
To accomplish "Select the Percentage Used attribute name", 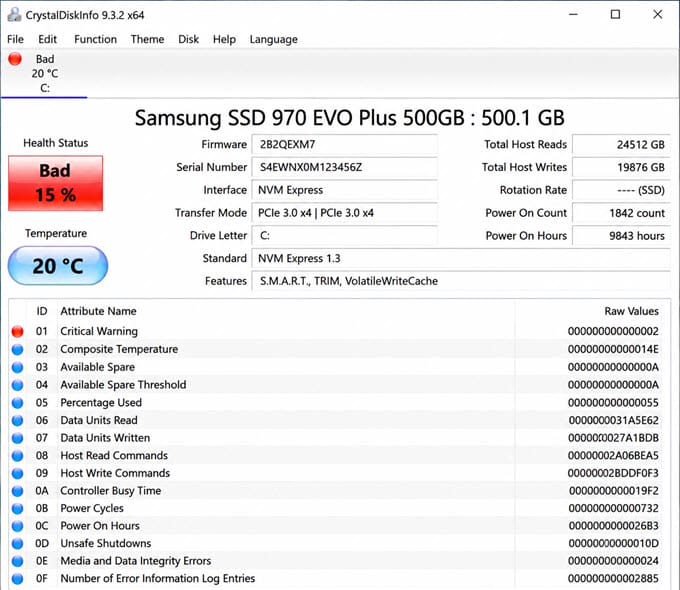I will (x=101, y=403).
